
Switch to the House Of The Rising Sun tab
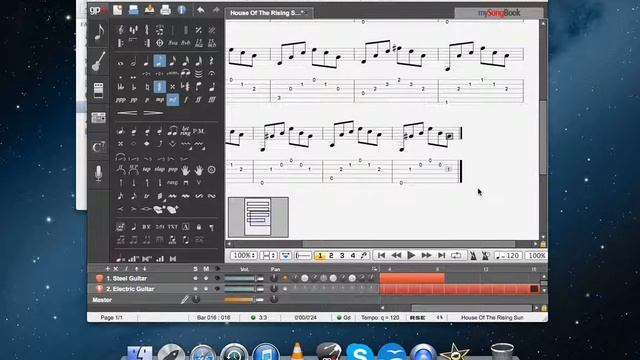[269, 13]
